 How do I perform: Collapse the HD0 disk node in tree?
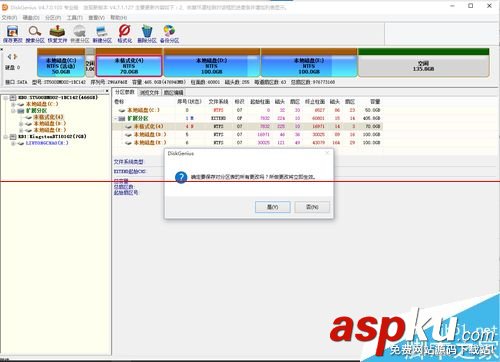click(5, 98)
